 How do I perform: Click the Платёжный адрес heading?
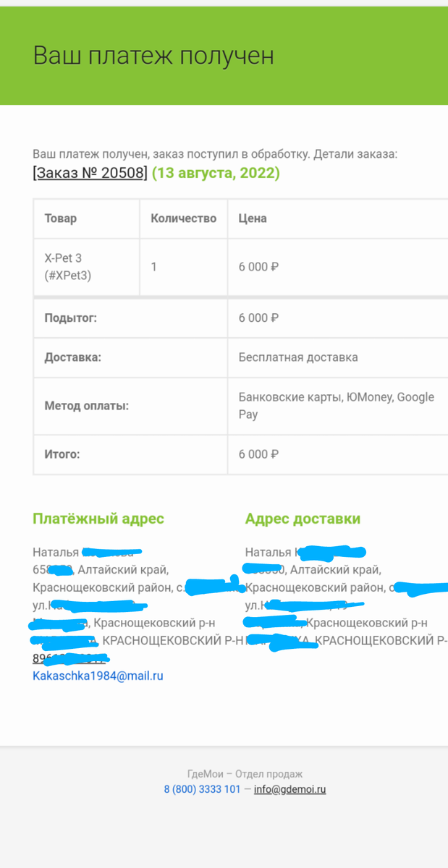tap(98, 519)
